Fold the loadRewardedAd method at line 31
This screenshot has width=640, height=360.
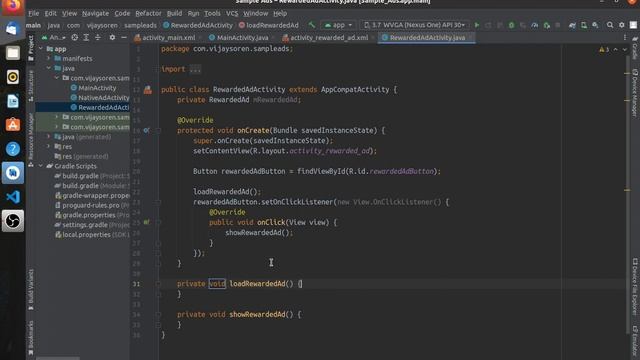coord(158,284)
